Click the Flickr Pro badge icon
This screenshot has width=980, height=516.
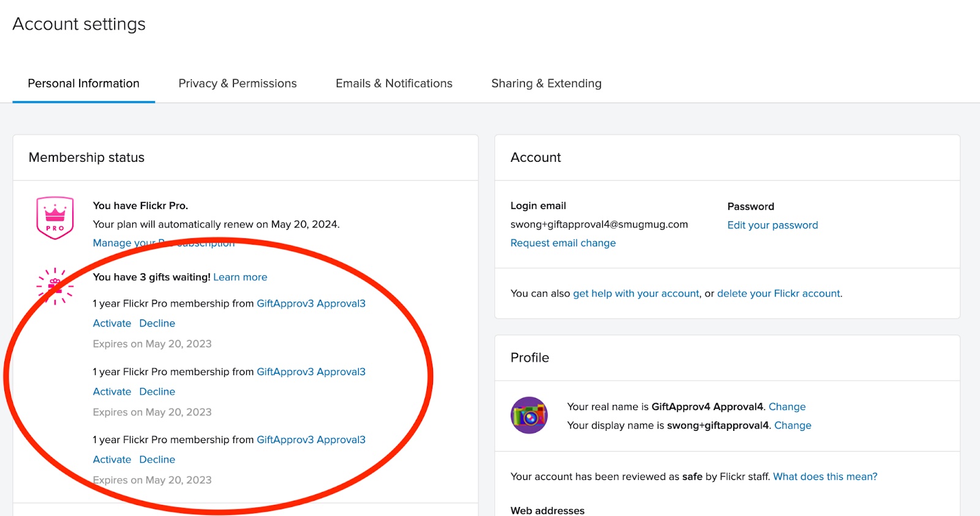pyautogui.click(x=55, y=218)
